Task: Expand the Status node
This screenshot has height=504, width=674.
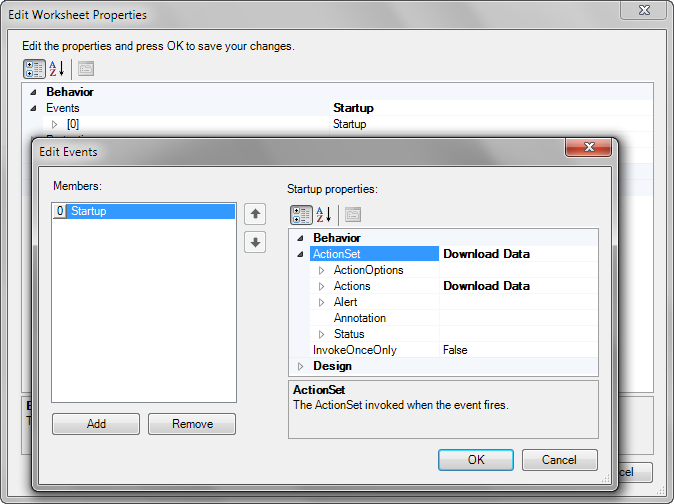Action: point(321,334)
